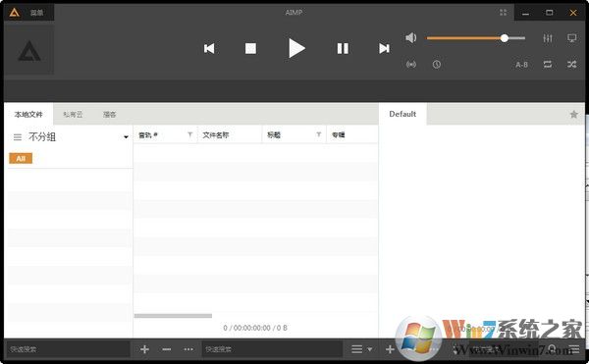Switch to compact mini-player view icon
The height and width of the screenshot is (364, 589).
(x=503, y=13)
